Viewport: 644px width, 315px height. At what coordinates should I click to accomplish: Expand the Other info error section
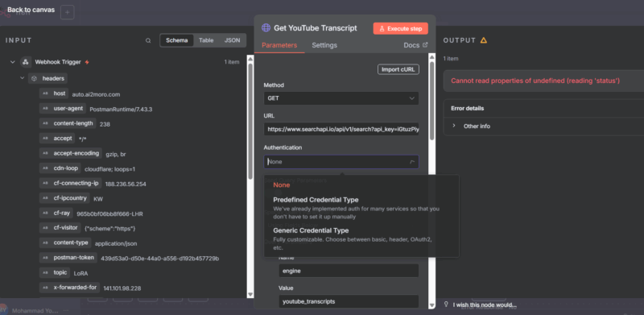(x=454, y=126)
